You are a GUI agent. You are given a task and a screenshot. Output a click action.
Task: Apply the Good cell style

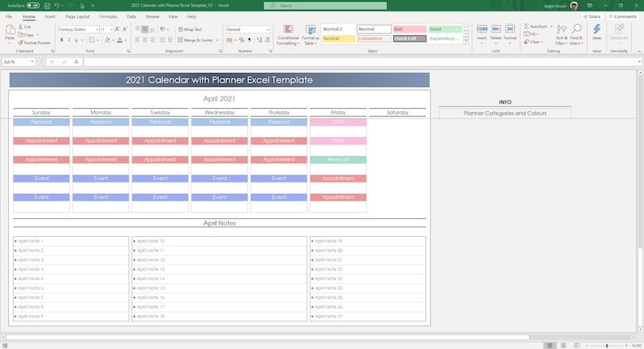[x=445, y=29]
